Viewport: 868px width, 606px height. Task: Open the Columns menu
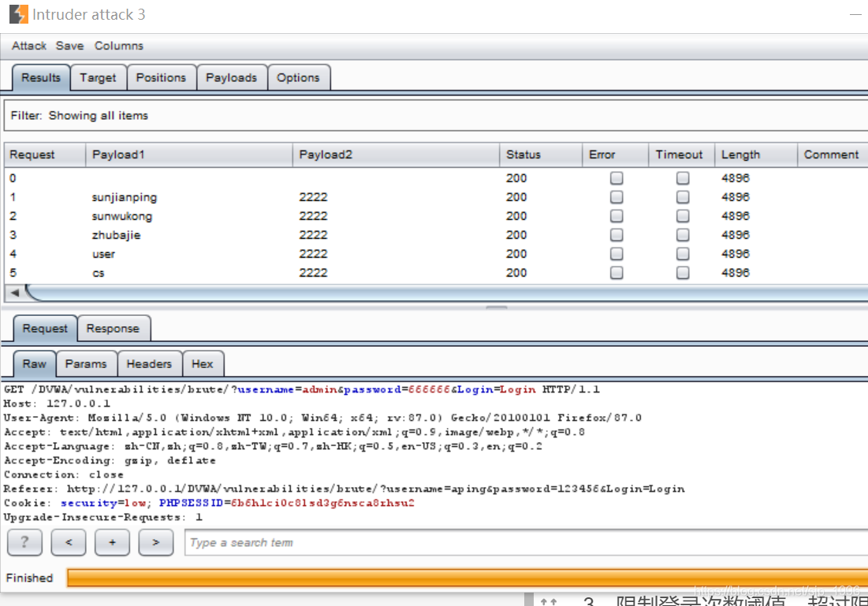[118, 46]
